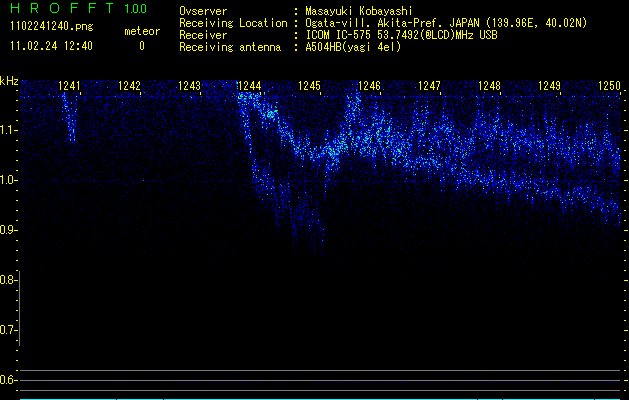Click the 1243 time marker
This screenshot has height=400, width=629.
[189, 86]
